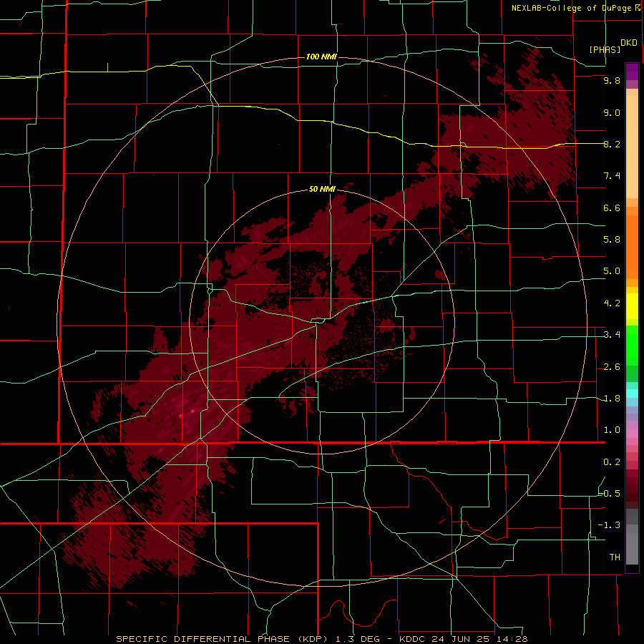Click the 1.0 color scale value
Screen dimensions: 644x644
612,430
